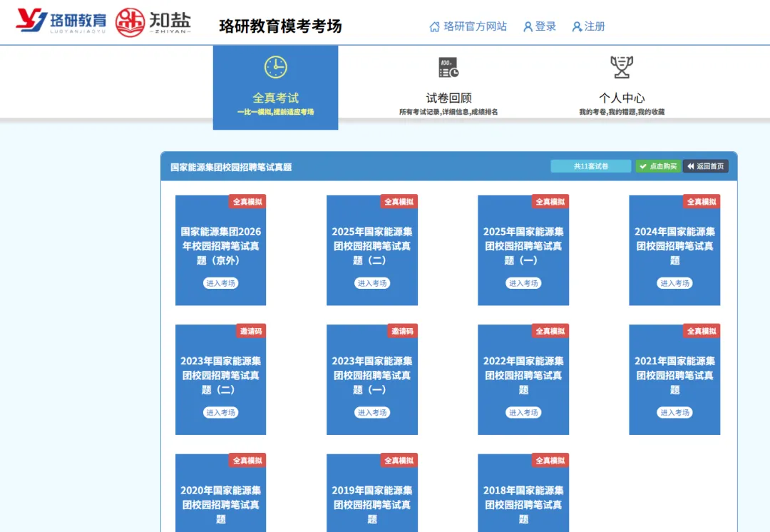The width and height of the screenshot is (770, 532).
Task: Click the subtitle 我的考卷,我的错题,我的收藏
Action: 621,112
